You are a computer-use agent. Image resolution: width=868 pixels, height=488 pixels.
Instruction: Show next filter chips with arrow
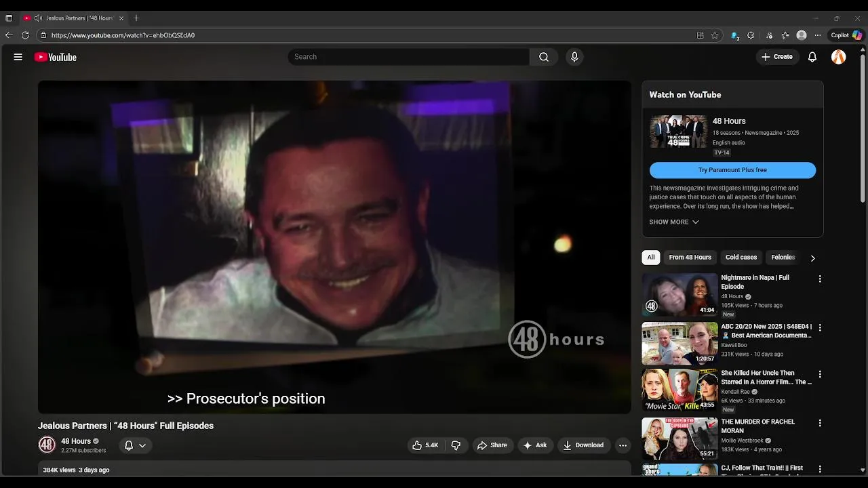pyautogui.click(x=812, y=258)
